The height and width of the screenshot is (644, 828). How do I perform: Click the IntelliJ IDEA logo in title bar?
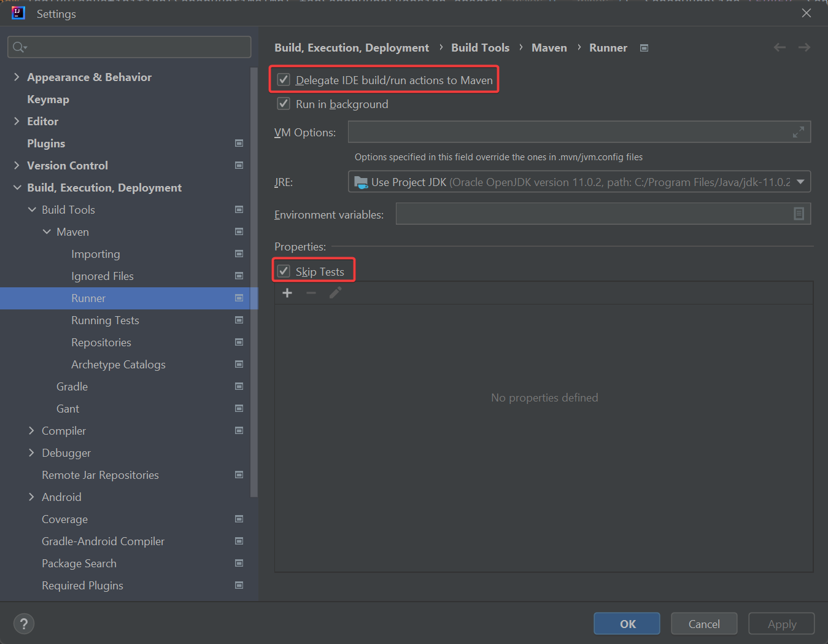[18, 13]
